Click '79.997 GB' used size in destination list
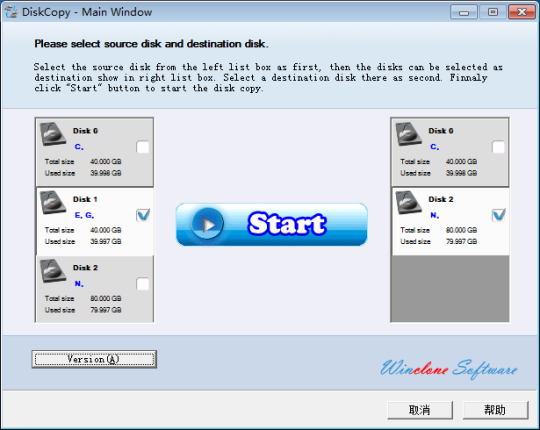Screen dimensions: 540x430 point(461,242)
